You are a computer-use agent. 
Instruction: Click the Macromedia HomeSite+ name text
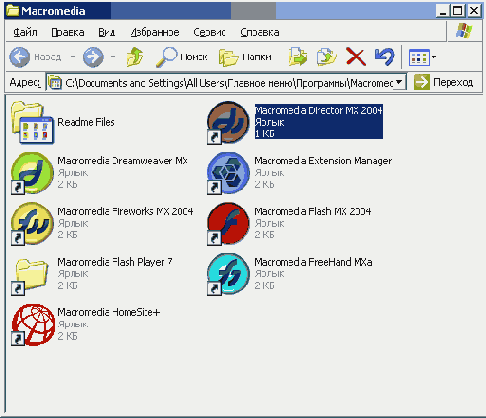109,312
